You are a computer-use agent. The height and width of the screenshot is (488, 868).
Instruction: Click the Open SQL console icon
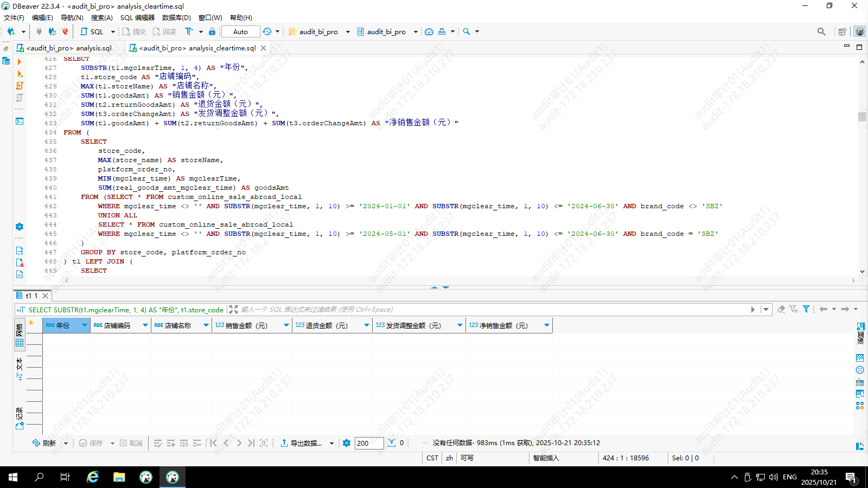click(x=20, y=121)
